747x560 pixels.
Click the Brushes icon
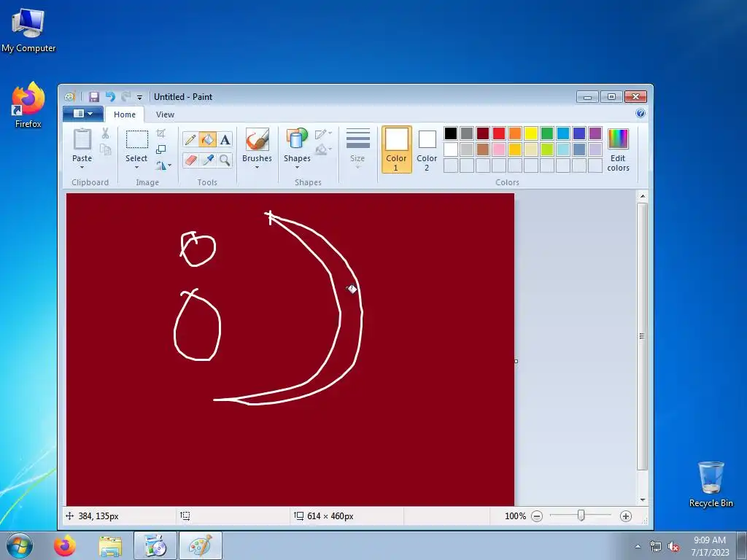(x=258, y=139)
